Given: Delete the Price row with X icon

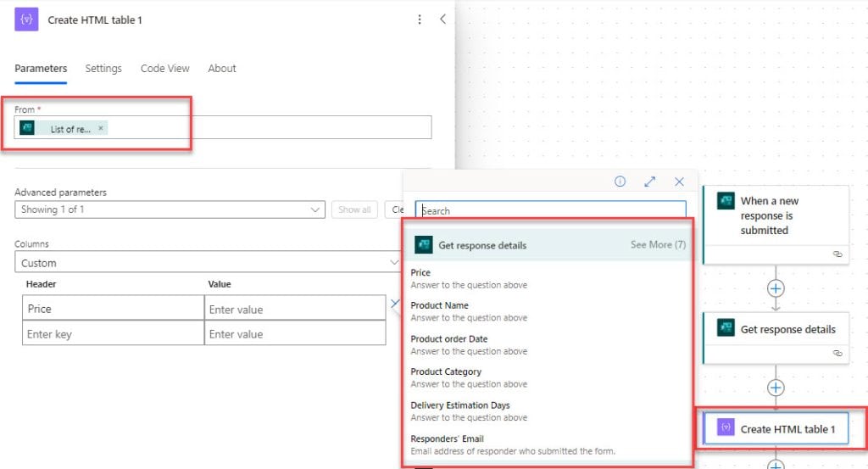Looking at the screenshot, I should [395, 304].
